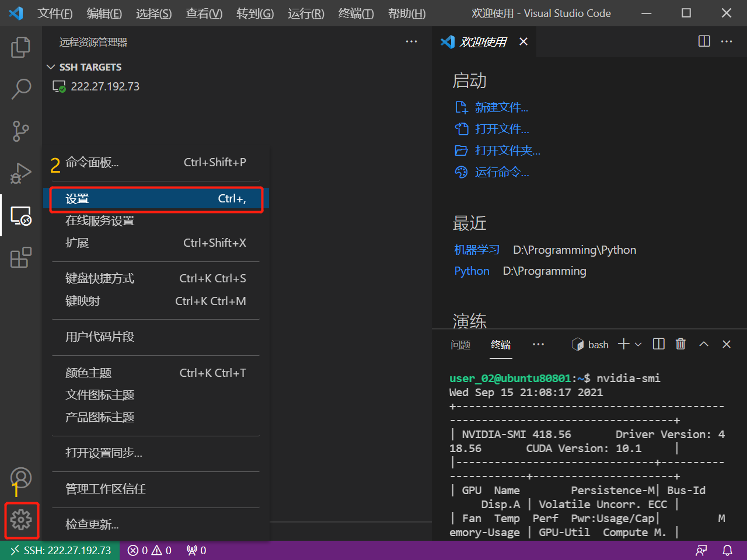The image size is (747, 560).
Task: Switch to the 问题 tab
Action: pyautogui.click(x=460, y=345)
